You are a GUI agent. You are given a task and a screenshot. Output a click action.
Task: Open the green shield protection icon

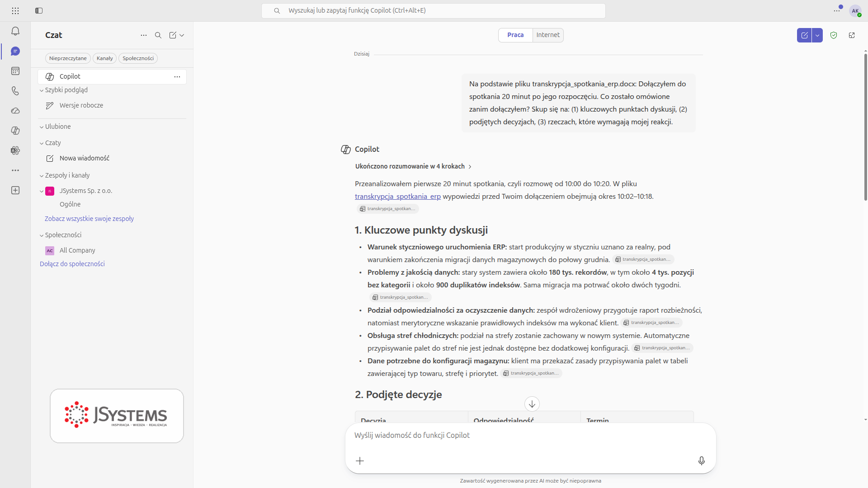[x=834, y=35]
